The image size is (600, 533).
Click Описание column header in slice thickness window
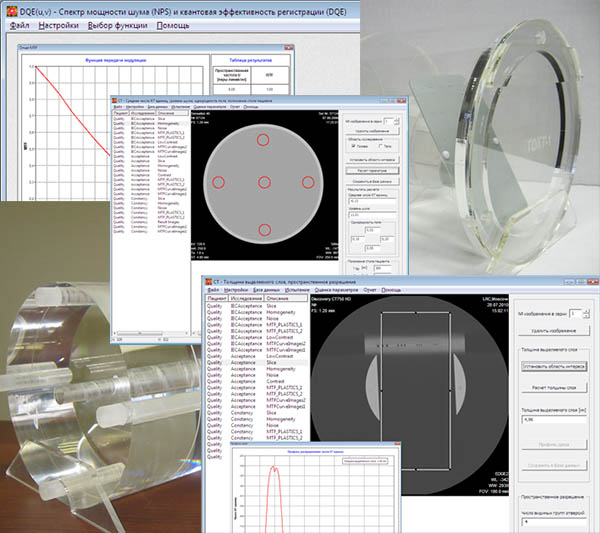[x=286, y=298]
